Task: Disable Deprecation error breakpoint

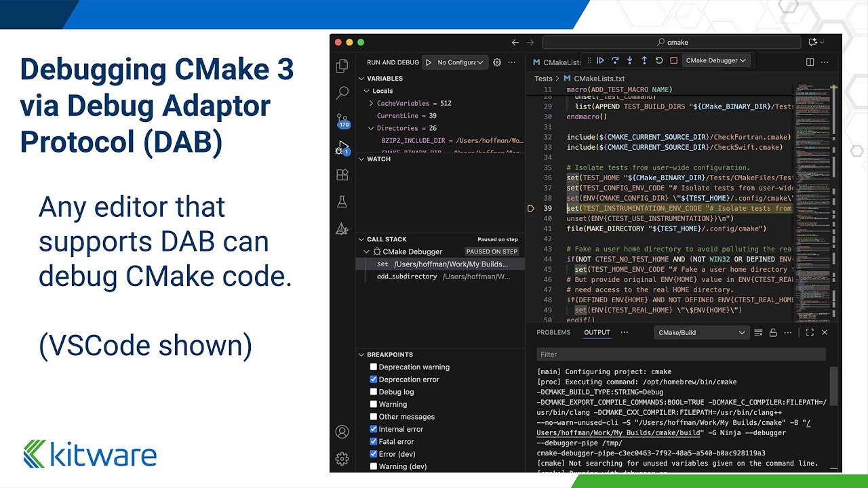Action: point(373,380)
